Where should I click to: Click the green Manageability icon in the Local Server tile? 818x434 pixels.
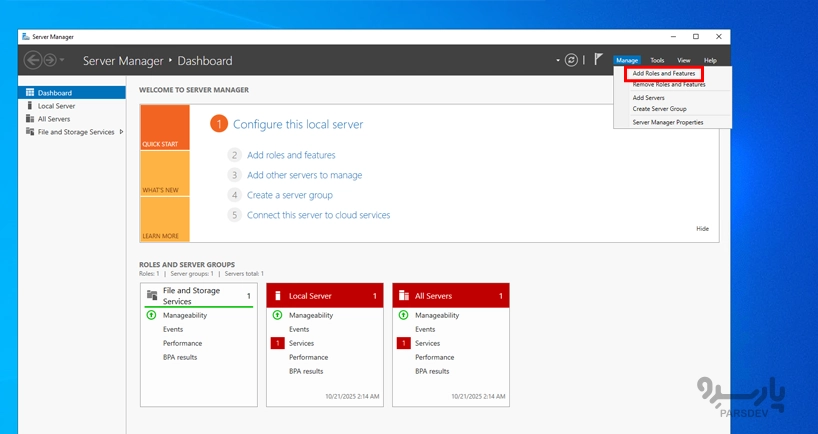277,315
